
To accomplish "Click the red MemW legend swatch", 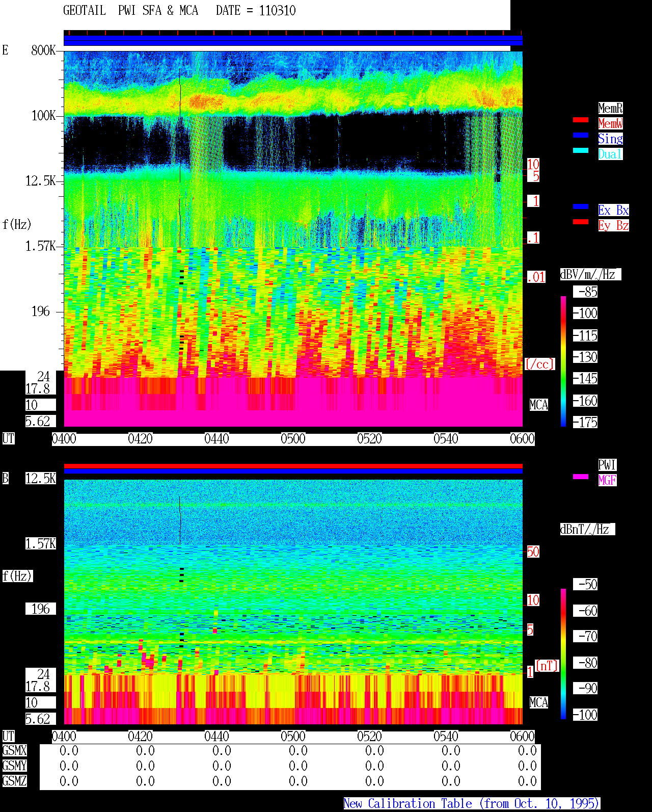I will [581, 120].
